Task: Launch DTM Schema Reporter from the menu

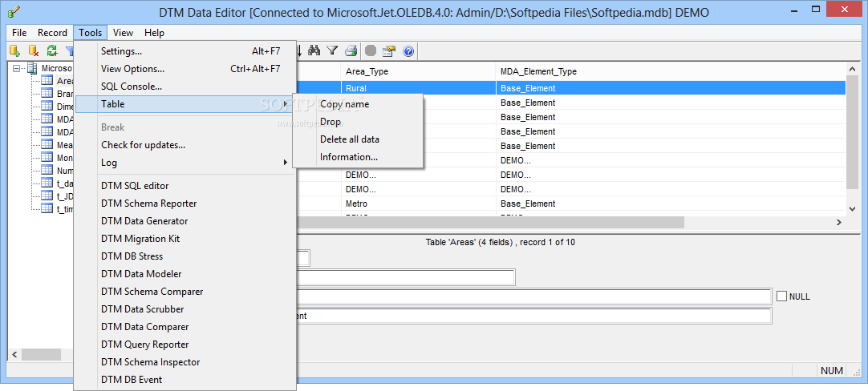Action: tap(185, 204)
